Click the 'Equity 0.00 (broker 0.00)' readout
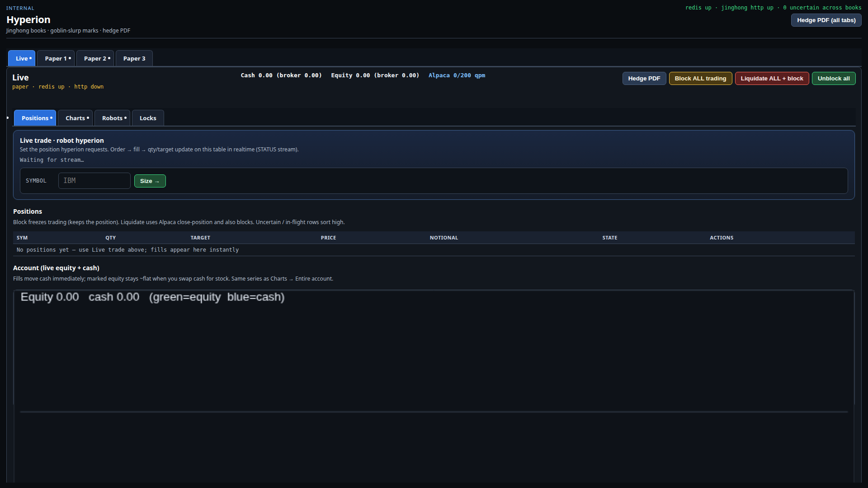 pyautogui.click(x=375, y=75)
